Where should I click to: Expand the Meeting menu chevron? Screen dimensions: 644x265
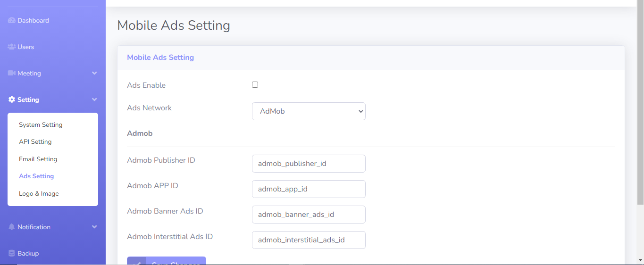coord(94,74)
